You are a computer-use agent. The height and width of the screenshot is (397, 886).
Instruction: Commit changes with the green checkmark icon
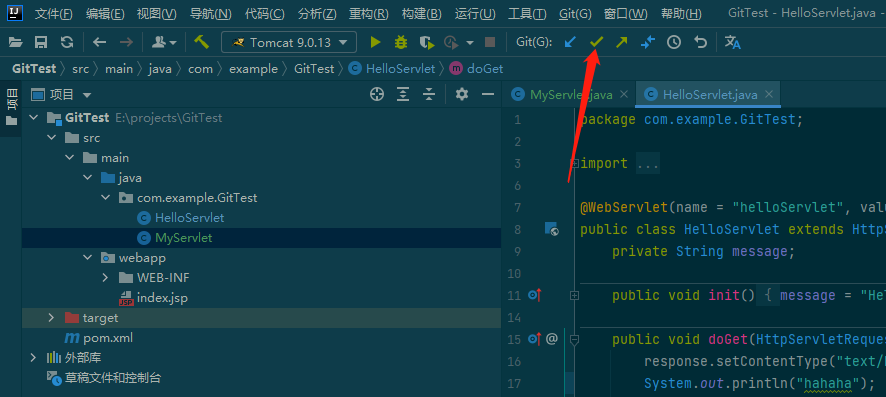click(596, 42)
